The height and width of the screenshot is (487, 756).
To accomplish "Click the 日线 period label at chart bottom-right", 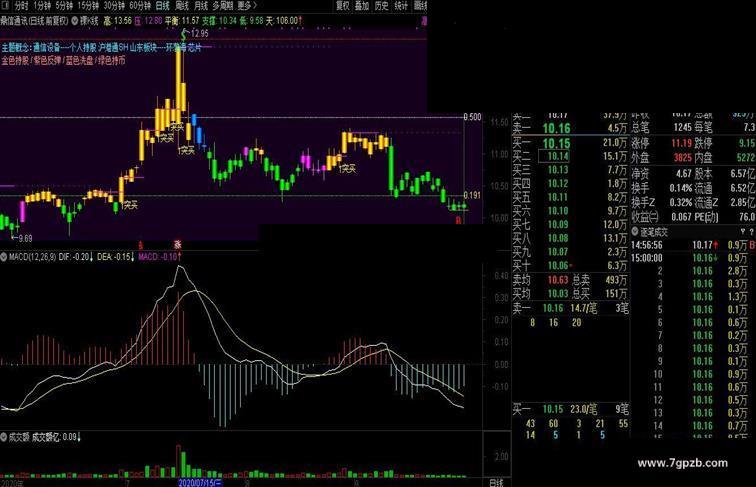I will point(497,483).
